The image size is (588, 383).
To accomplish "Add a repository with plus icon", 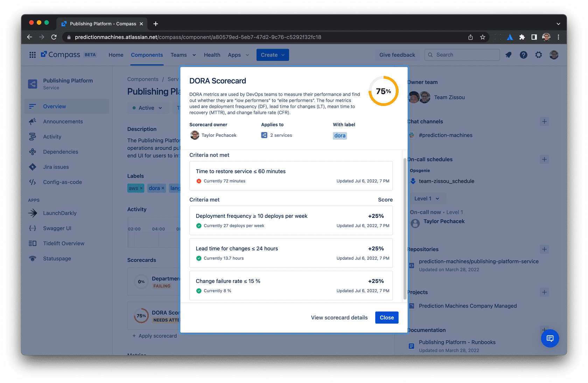I will pyautogui.click(x=544, y=249).
